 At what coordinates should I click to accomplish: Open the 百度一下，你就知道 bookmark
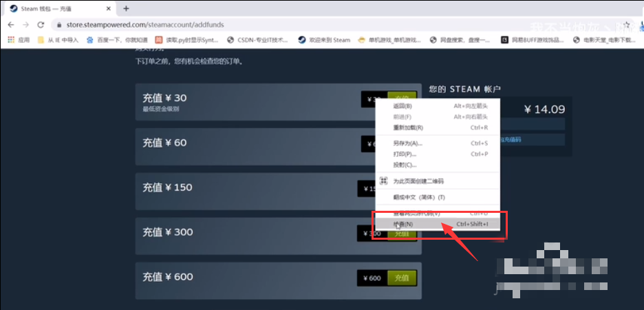click(x=117, y=40)
